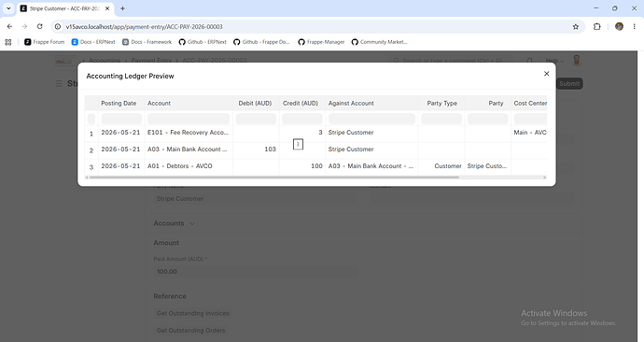Open the Help dropdown in navbar
The width and height of the screenshot is (644, 342).
(554, 61)
